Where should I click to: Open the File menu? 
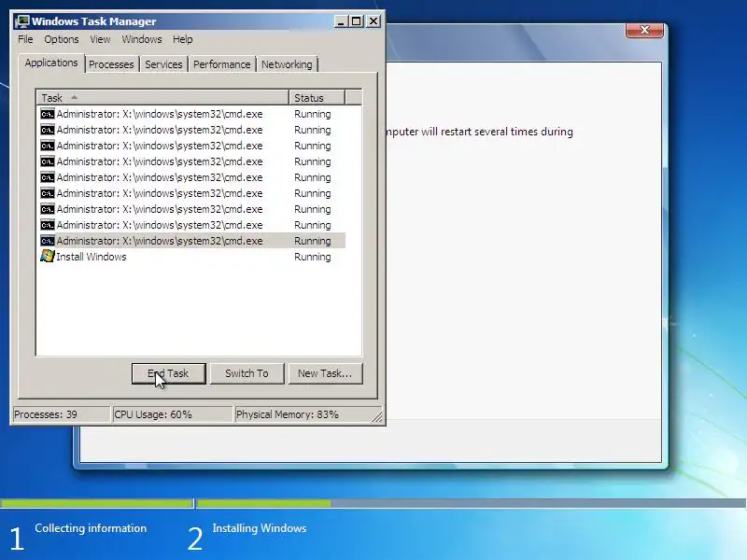[25, 39]
